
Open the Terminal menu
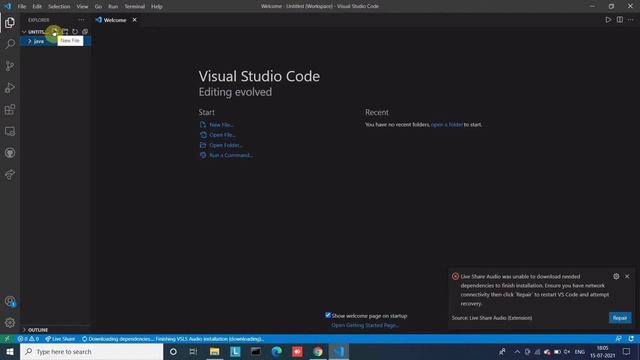click(x=134, y=6)
